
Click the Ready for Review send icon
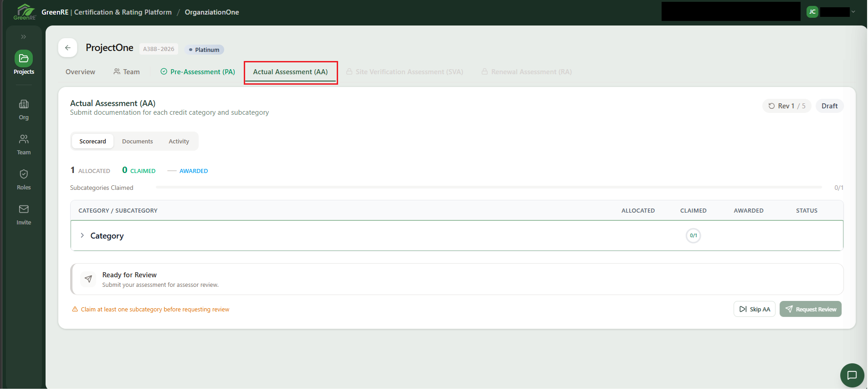pyautogui.click(x=88, y=279)
